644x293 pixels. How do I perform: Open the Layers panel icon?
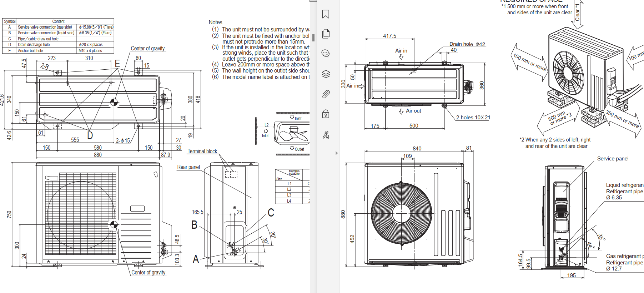pyautogui.click(x=326, y=74)
